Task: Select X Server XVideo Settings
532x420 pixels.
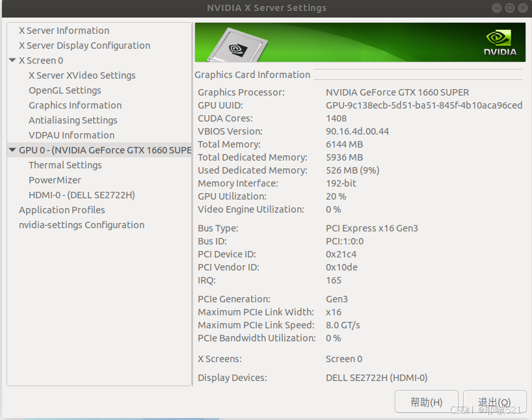Action: click(x=82, y=75)
